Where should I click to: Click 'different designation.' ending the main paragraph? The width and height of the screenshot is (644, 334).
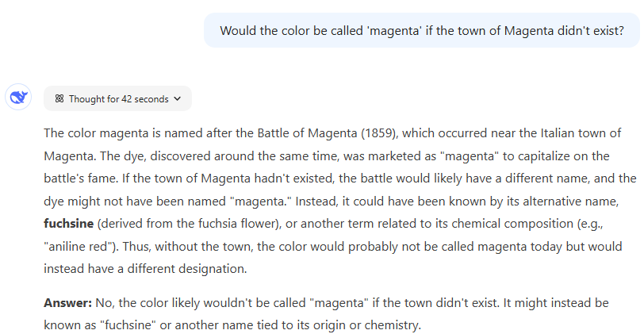pyautogui.click(x=187, y=269)
